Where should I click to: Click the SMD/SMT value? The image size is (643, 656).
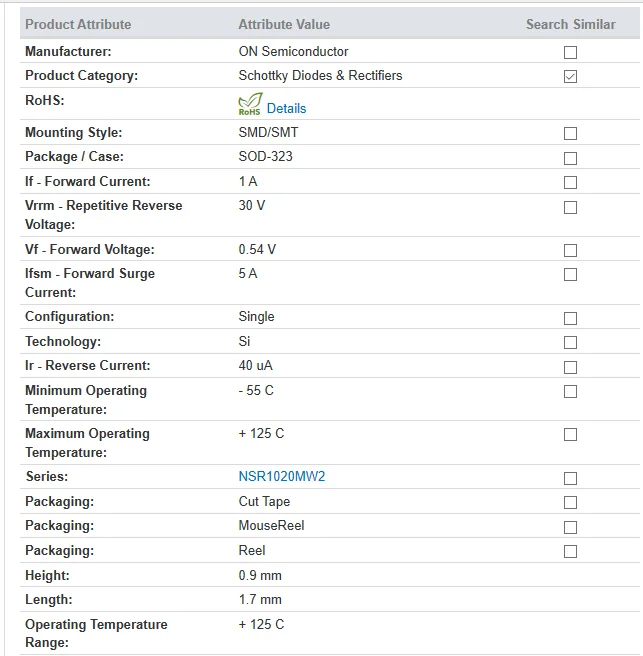(x=268, y=132)
